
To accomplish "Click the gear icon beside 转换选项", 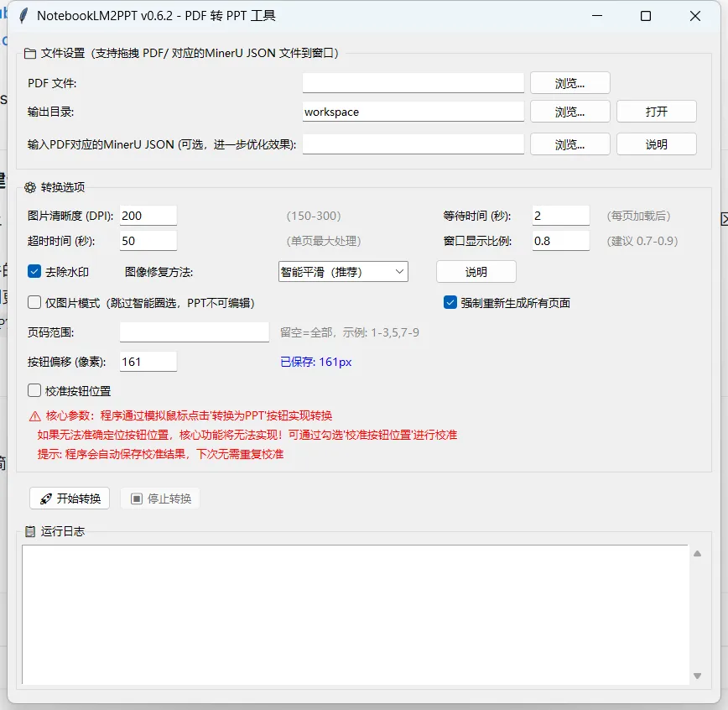I will click(30, 187).
